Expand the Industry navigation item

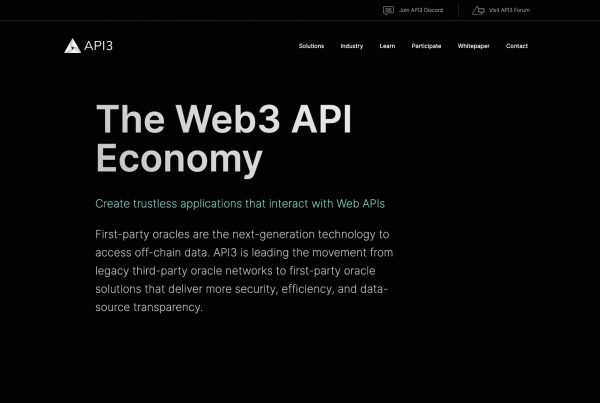point(351,46)
